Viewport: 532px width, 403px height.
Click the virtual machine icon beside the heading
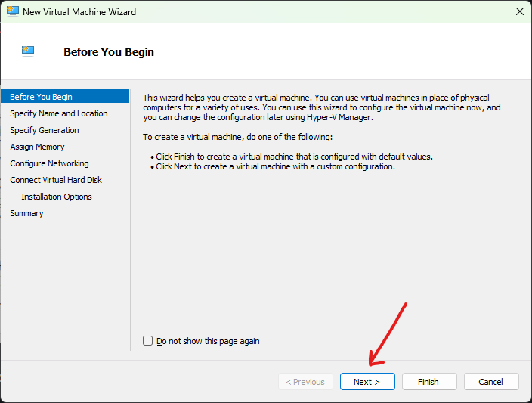[28, 51]
